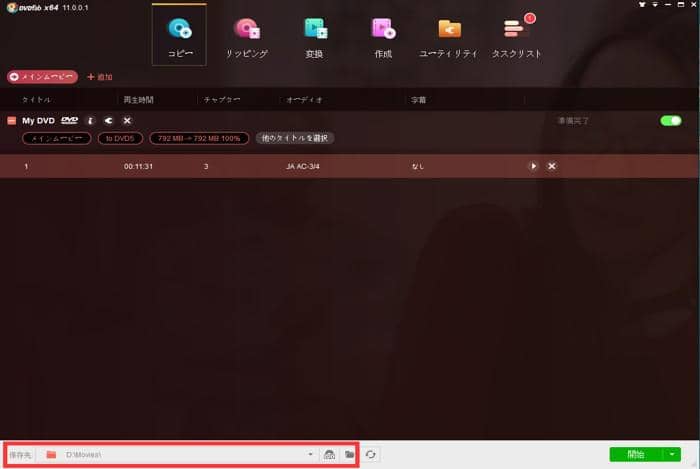Remove the My DVD source with X icon

(127, 120)
